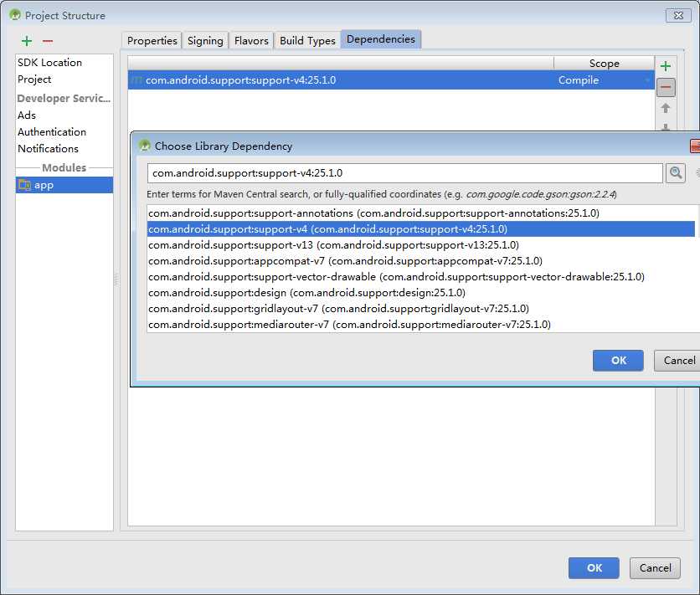The image size is (700, 595).
Task: Choose appcompat-v7 library from list
Action: point(421,261)
